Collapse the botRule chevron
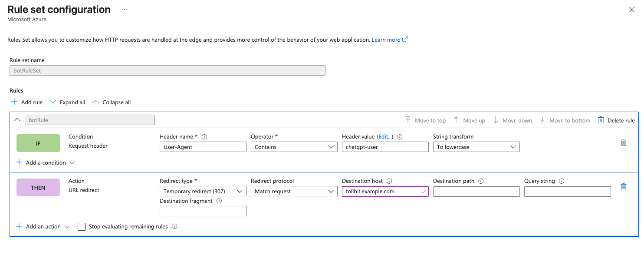The height and width of the screenshot is (258, 644). pos(18,120)
